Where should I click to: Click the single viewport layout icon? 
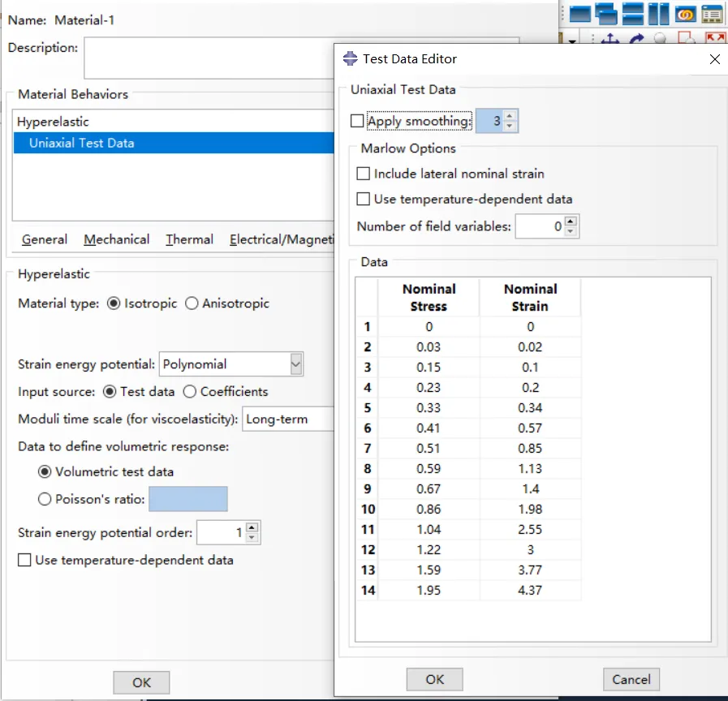[579, 15]
